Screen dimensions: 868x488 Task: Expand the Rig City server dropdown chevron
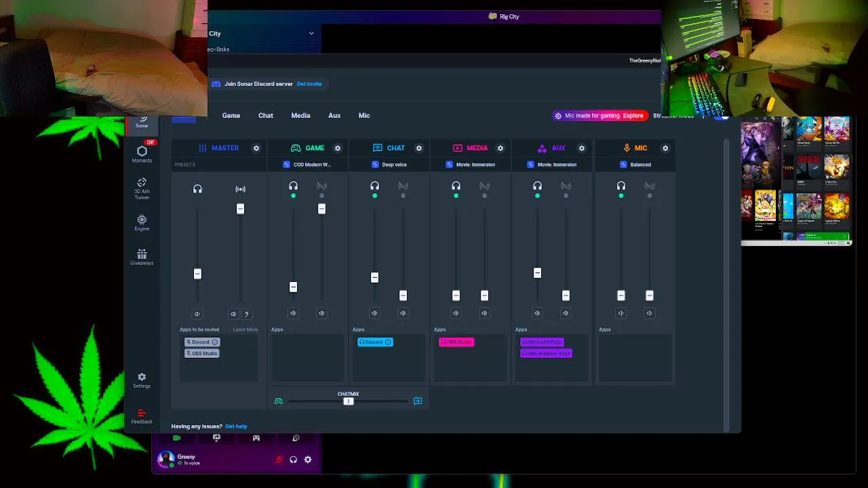coord(311,33)
